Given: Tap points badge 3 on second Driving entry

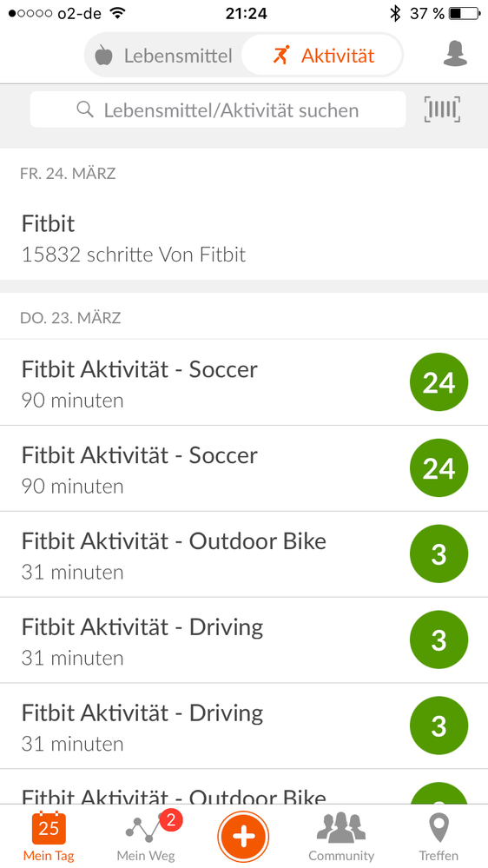Looking at the screenshot, I should coord(439,727).
